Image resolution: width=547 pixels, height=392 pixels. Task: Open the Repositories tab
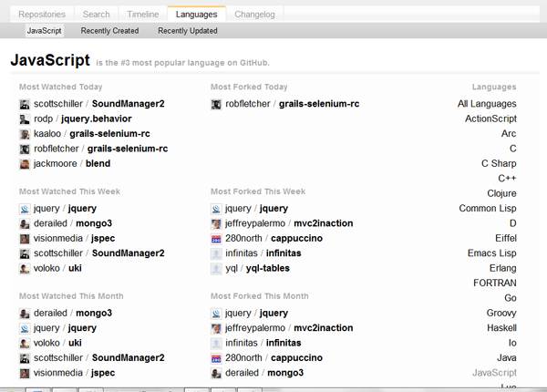pyautogui.click(x=42, y=15)
